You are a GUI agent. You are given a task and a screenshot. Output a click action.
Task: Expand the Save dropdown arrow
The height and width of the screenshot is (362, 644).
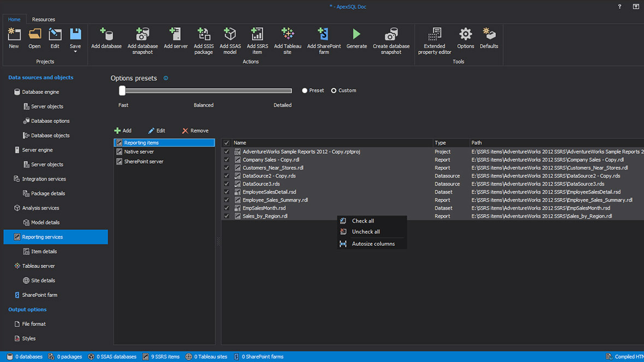click(75, 52)
